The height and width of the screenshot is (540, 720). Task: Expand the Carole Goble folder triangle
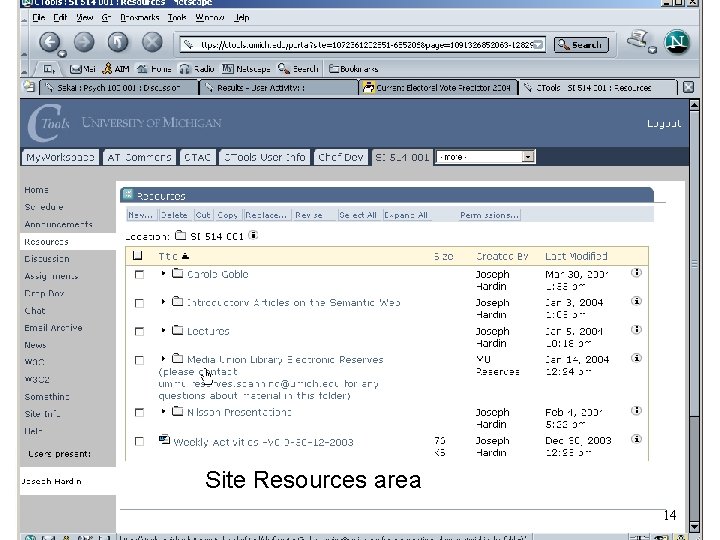163,273
